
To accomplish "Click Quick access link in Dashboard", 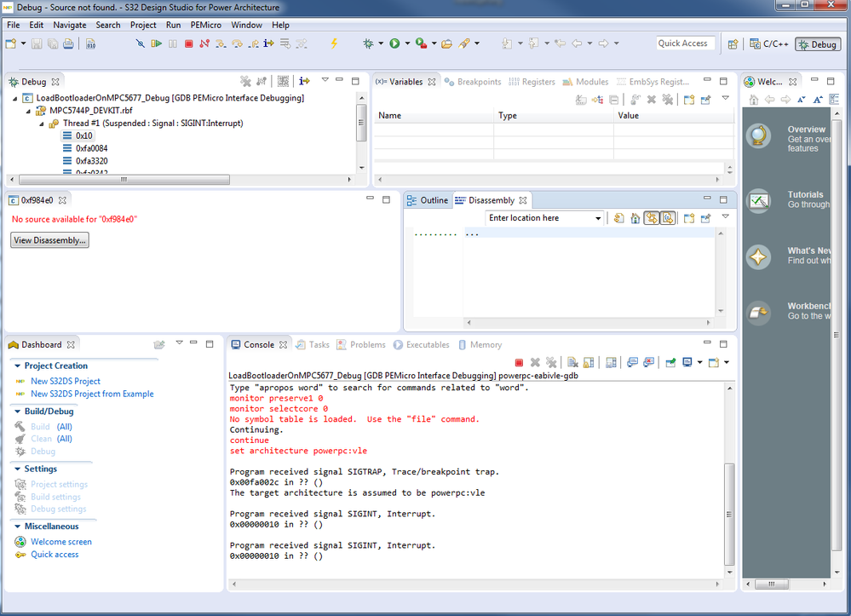I will click(55, 555).
